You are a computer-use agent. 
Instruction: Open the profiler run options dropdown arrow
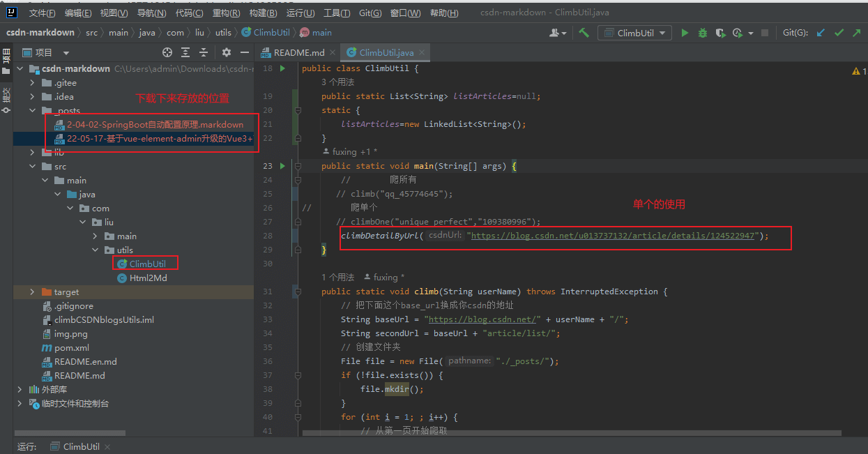point(750,33)
